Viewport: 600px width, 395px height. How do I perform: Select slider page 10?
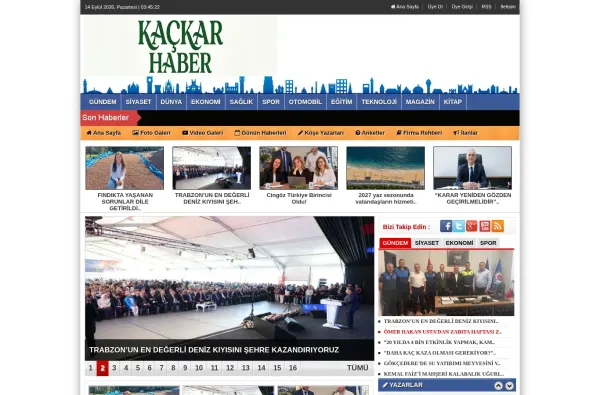click(199, 368)
